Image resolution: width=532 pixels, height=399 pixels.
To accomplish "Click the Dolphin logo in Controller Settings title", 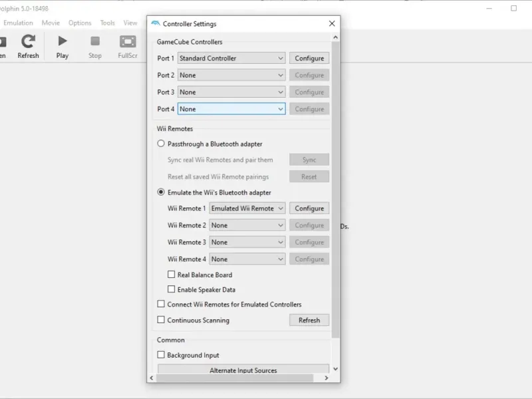I will [156, 23].
